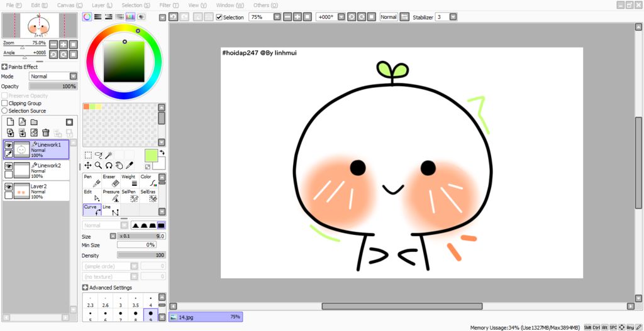Select the lasso selection tool
The width and height of the screenshot is (644, 331).
(99, 155)
